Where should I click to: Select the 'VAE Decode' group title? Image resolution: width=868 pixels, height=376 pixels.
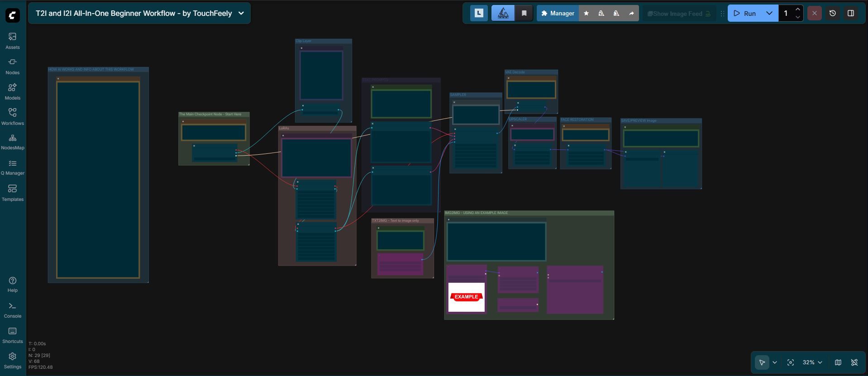click(x=515, y=72)
